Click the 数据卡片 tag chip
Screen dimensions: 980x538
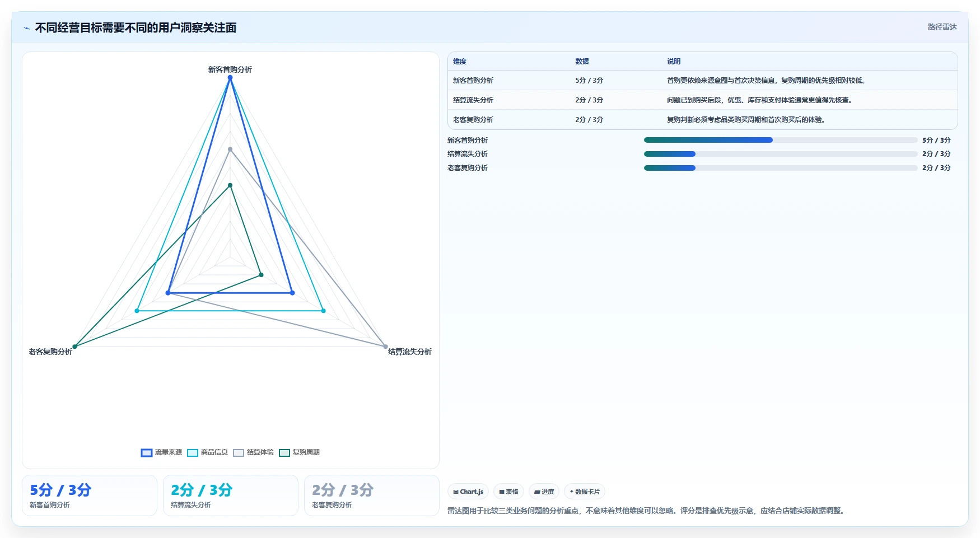585,492
